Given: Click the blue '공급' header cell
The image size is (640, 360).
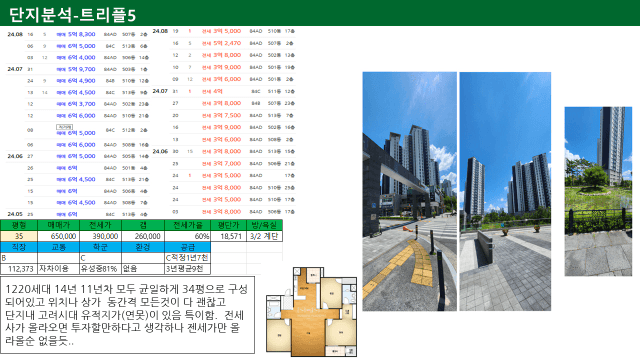Looking at the screenshot, I should tap(187, 247).
